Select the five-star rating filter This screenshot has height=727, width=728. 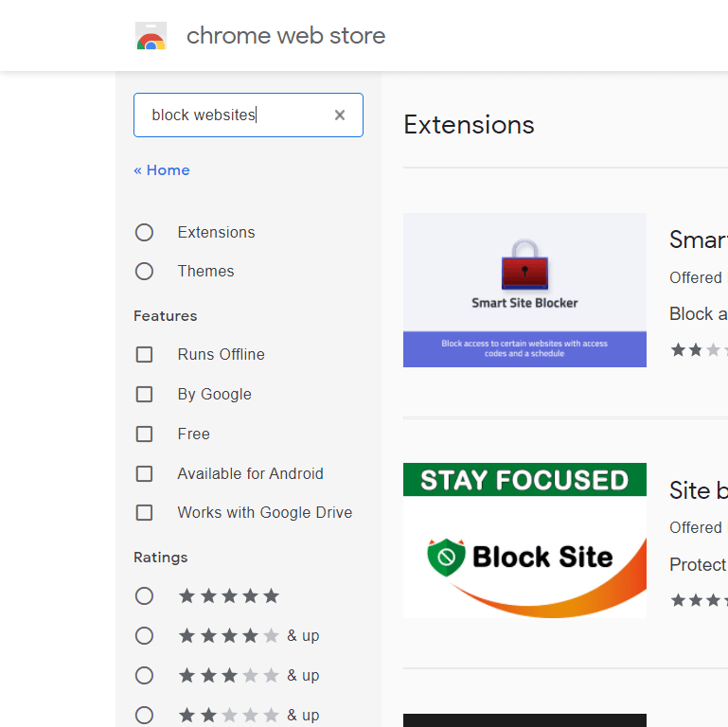[x=144, y=595]
